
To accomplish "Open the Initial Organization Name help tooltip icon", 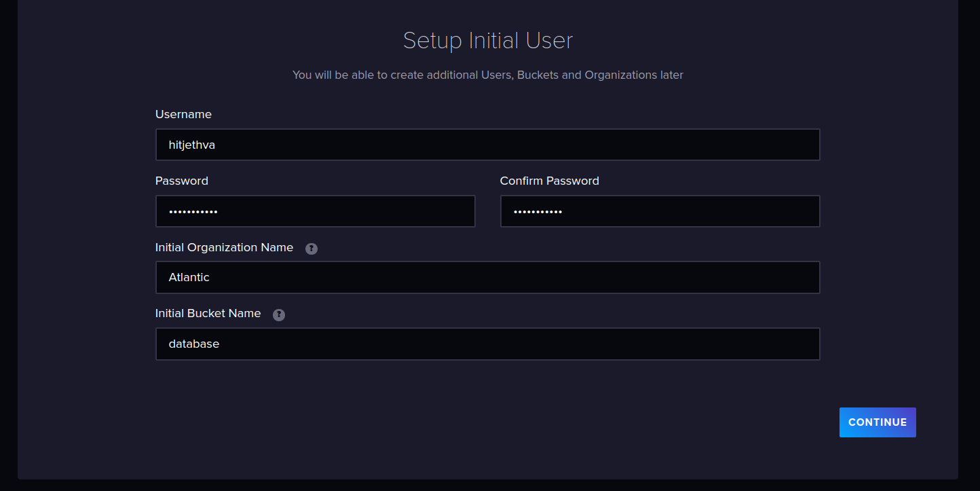I will coord(312,249).
